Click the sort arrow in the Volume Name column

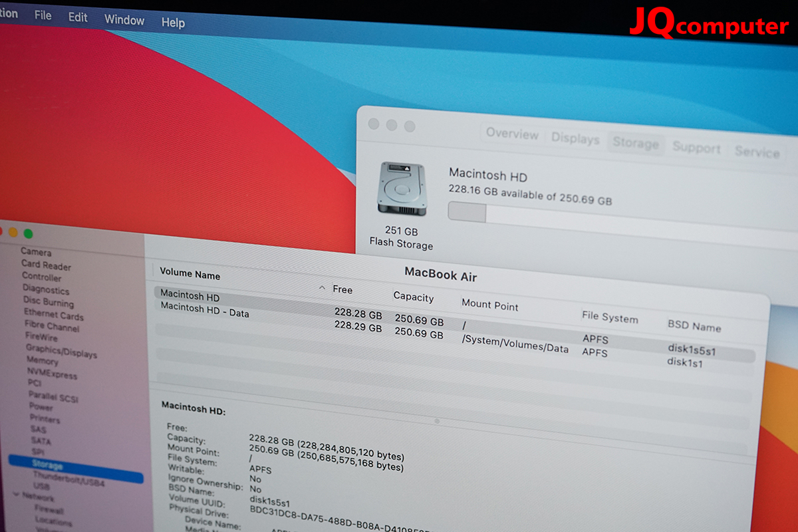[x=323, y=288]
